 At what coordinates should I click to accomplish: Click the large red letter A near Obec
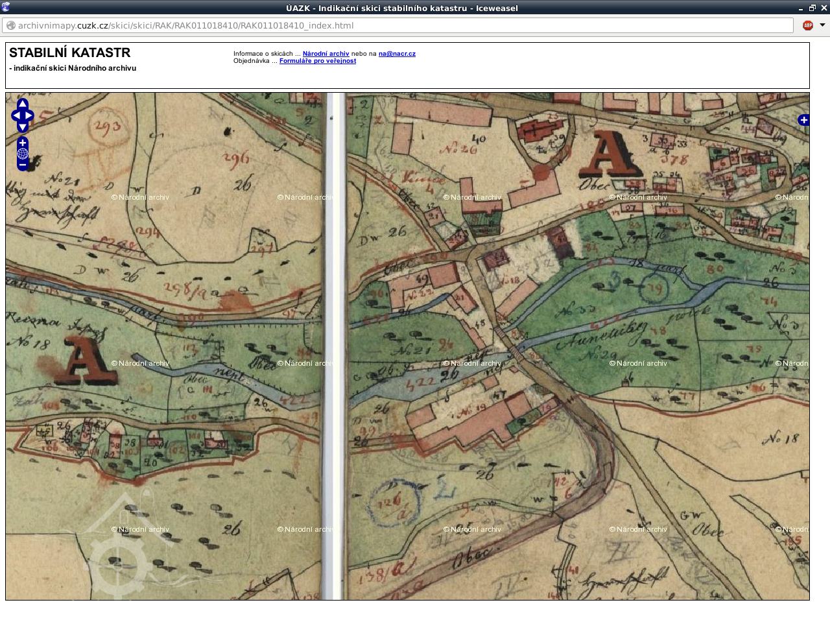pyautogui.click(x=610, y=154)
